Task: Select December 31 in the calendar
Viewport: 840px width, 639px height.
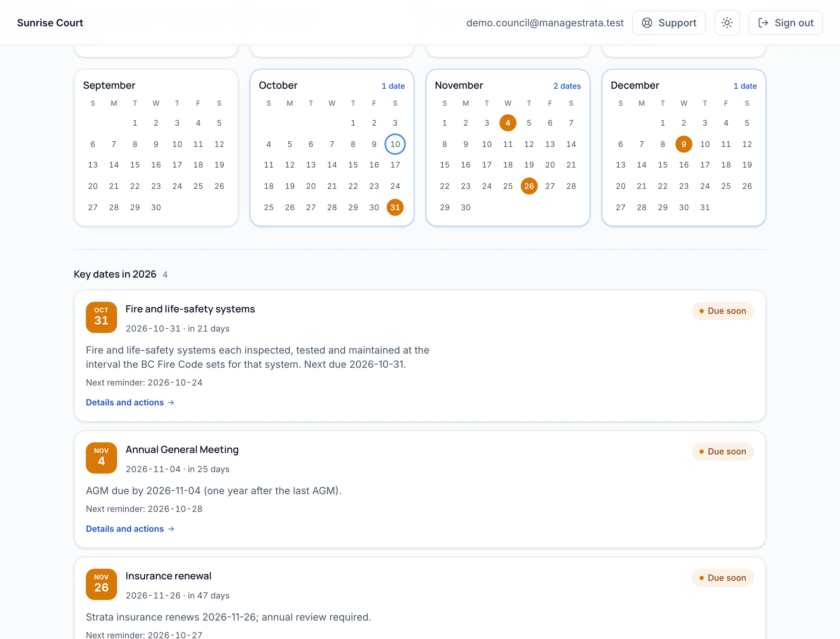Action: tap(705, 207)
